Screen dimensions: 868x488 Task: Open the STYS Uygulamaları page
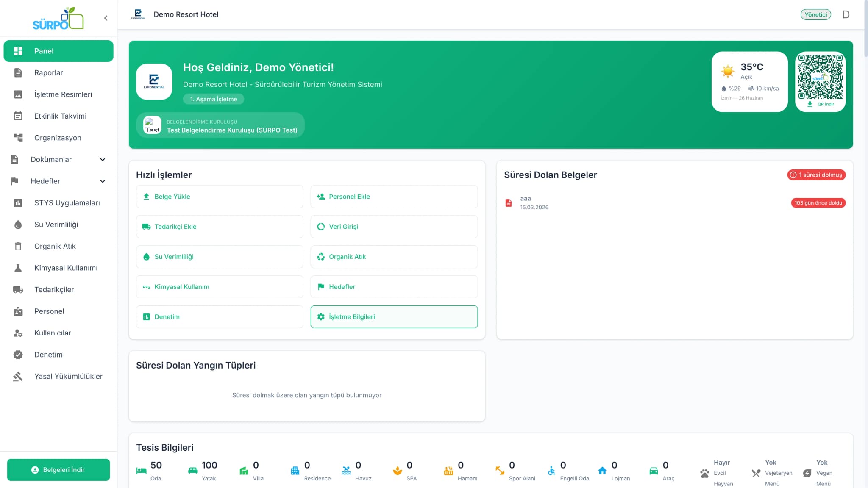58,202
